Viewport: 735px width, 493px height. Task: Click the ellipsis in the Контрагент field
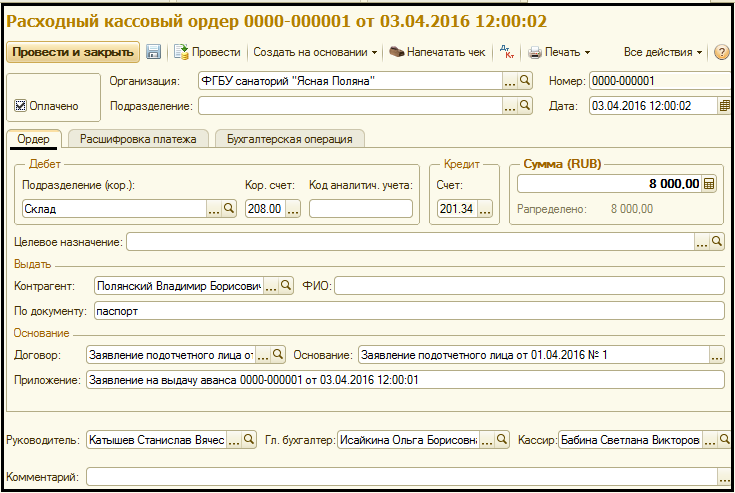pyautogui.click(x=270, y=285)
